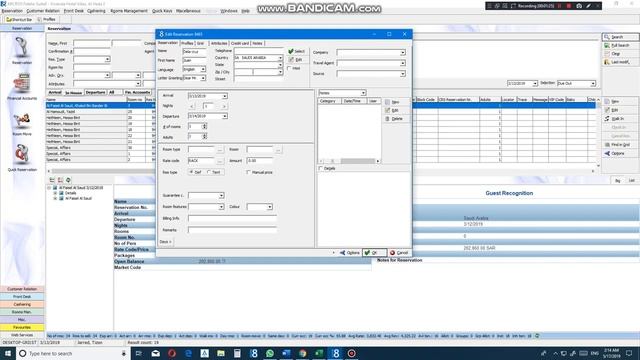Open the Language dropdown
The height and width of the screenshot is (360, 640).
203,69
